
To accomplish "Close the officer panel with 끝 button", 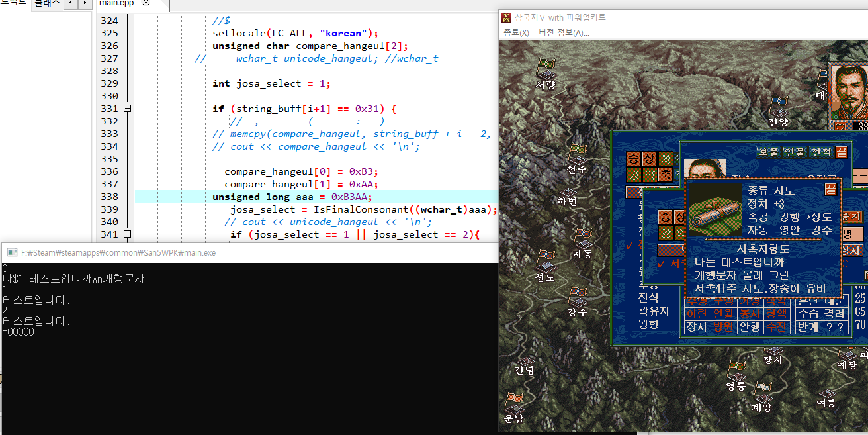I will [x=841, y=152].
